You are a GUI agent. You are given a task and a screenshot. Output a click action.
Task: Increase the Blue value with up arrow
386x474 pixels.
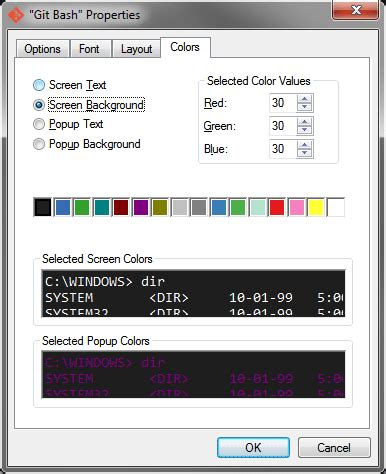click(x=304, y=145)
